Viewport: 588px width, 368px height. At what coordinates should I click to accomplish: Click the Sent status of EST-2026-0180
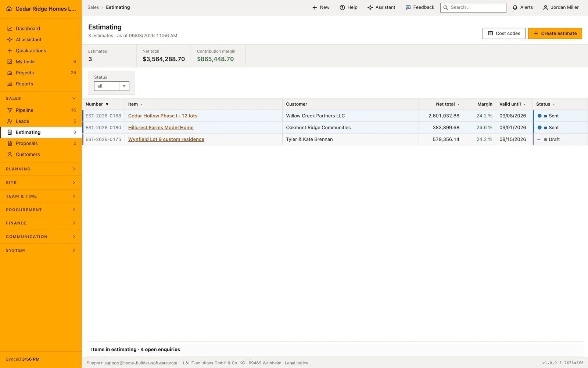click(548, 128)
